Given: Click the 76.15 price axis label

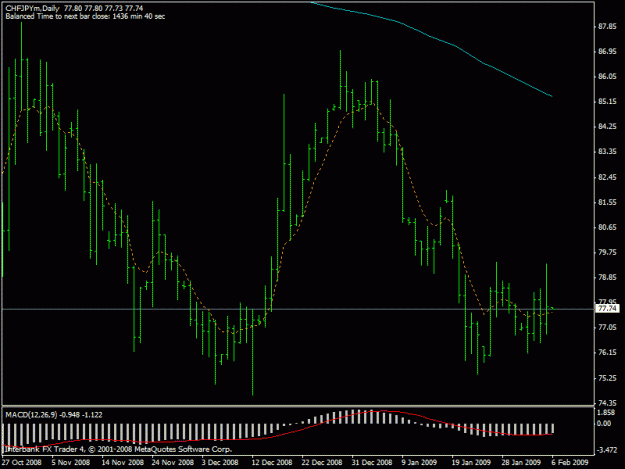Looking at the screenshot, I should 607,353.
